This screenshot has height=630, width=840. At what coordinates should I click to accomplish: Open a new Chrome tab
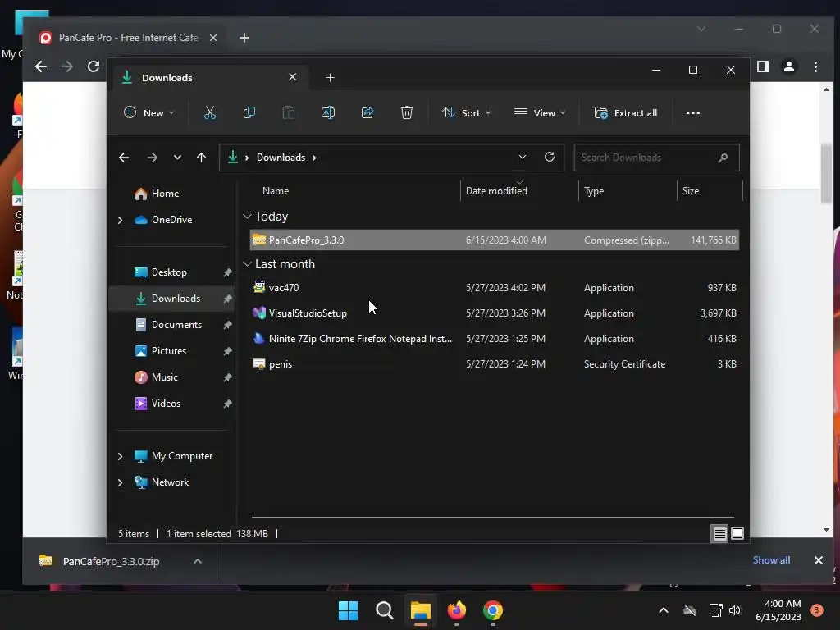[244, 38]
